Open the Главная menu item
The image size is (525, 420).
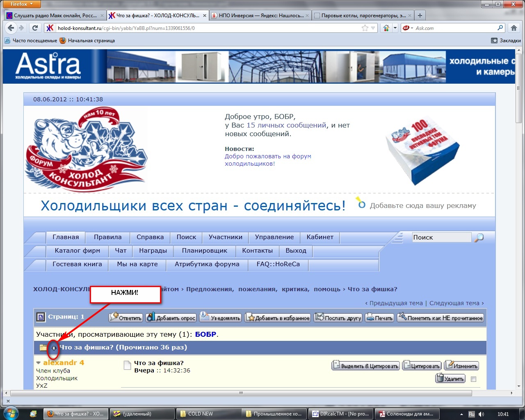click(66, 237)
